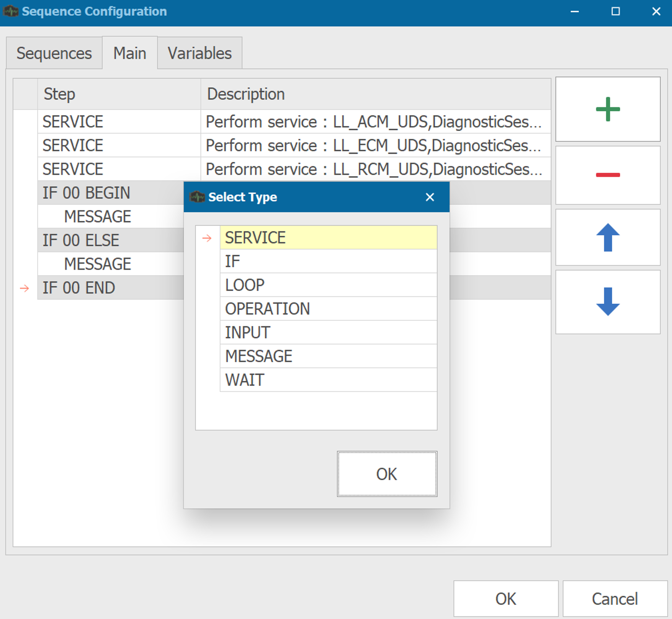
Task: Open the Sequences tab
Action: pyautogui.click(x=54, y=53)
